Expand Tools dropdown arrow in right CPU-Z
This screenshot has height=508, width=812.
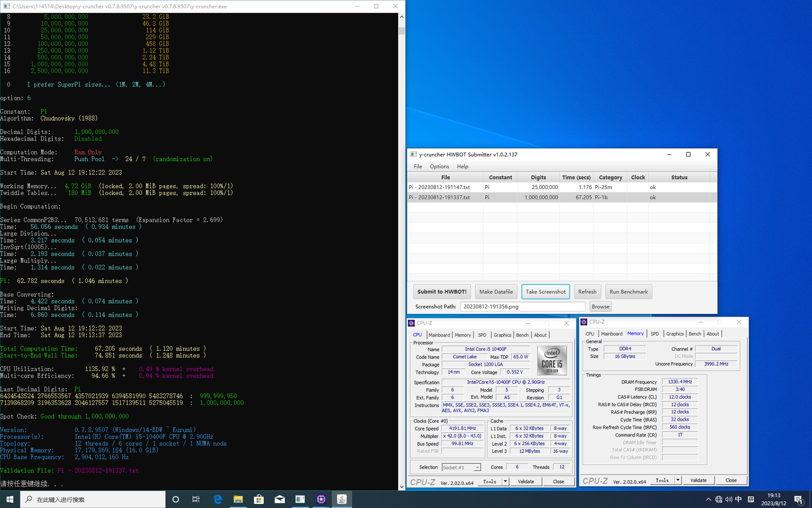pos(678,480)
